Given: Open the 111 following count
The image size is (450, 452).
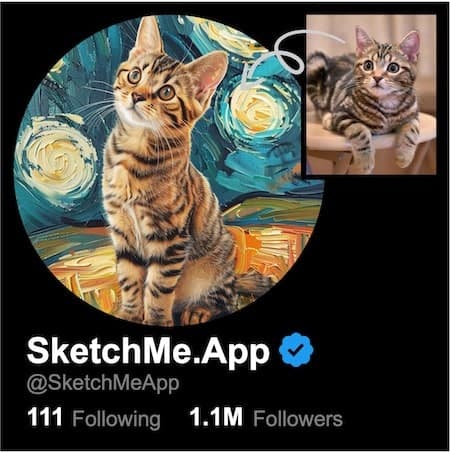Looking at the screenshot, I should click(45, 417).
